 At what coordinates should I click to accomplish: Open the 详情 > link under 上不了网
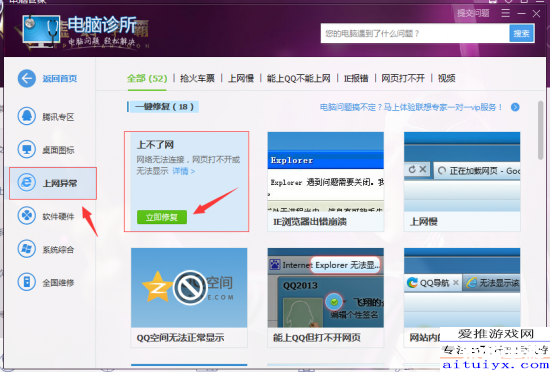point(183,171)
